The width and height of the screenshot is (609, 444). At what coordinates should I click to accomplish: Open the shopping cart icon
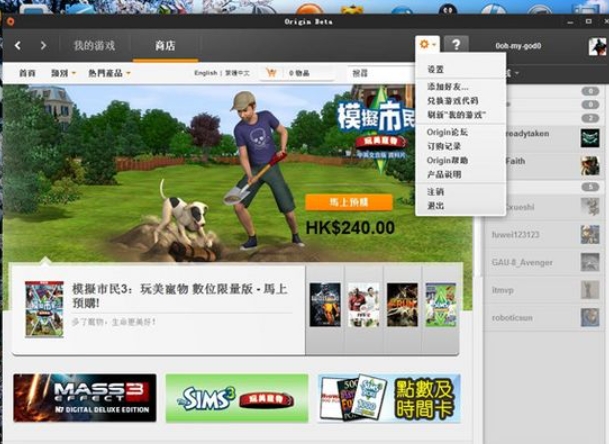(271, 73)
